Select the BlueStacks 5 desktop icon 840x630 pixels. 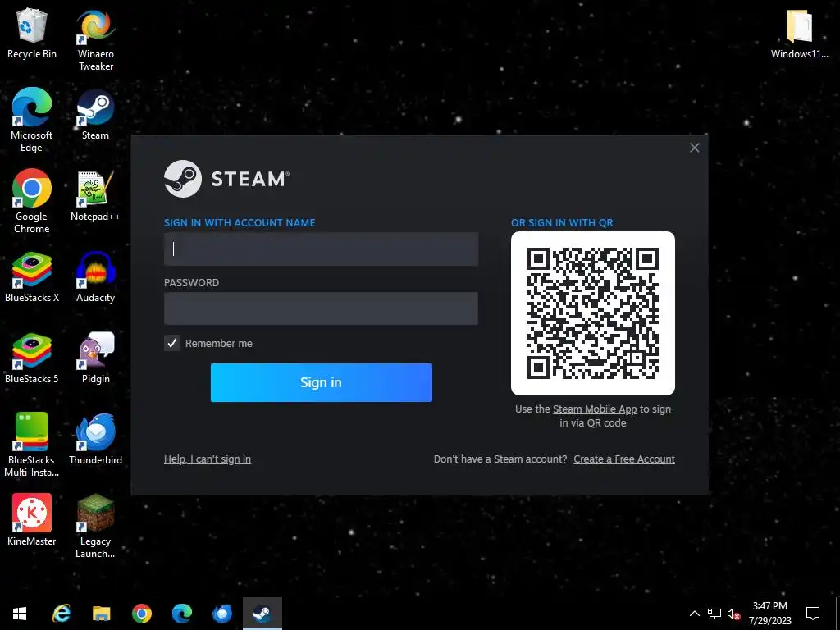pyautogui.click(x=32, y=359)
